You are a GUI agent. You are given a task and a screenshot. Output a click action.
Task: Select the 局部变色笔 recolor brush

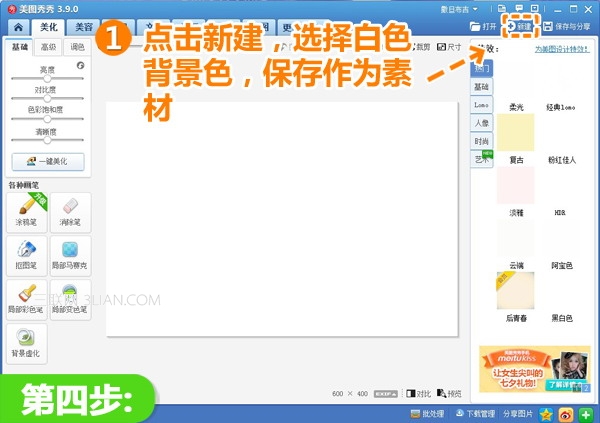(x=70, y=300)
